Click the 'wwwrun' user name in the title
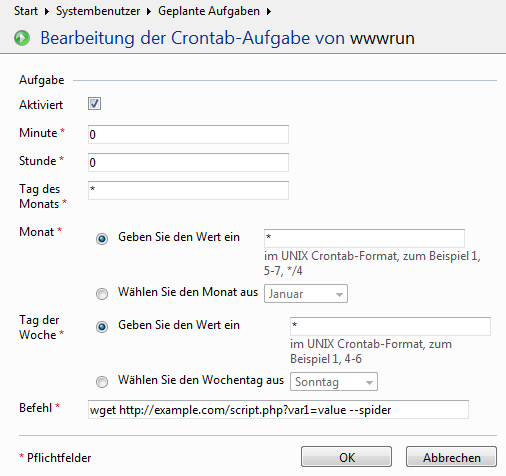 pyautogui.click(x=382, y=38)
